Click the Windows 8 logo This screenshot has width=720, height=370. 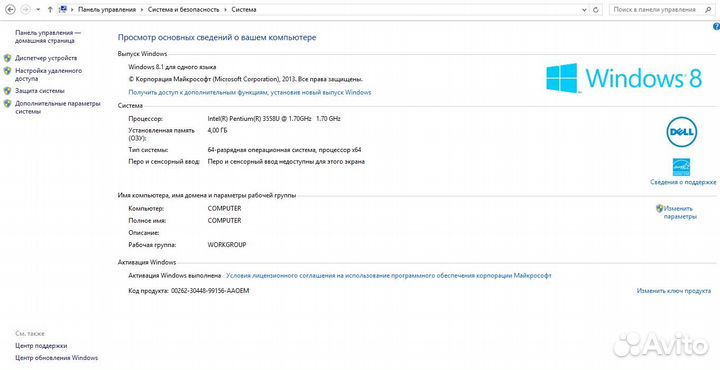click(x=624, y=78)
